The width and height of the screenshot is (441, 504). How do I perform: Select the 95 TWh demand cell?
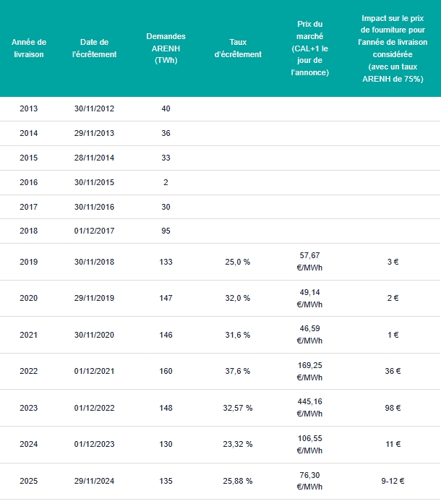click(x=166, y=231)
